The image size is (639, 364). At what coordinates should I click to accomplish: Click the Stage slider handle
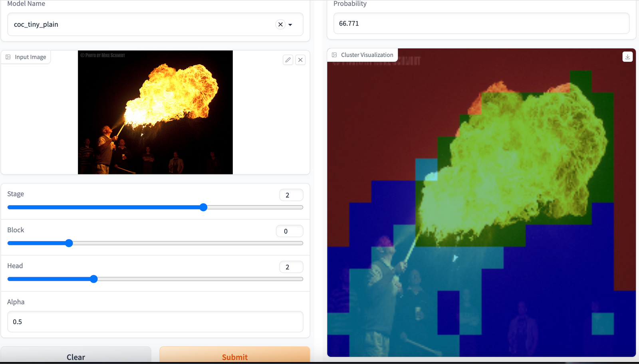203,207
